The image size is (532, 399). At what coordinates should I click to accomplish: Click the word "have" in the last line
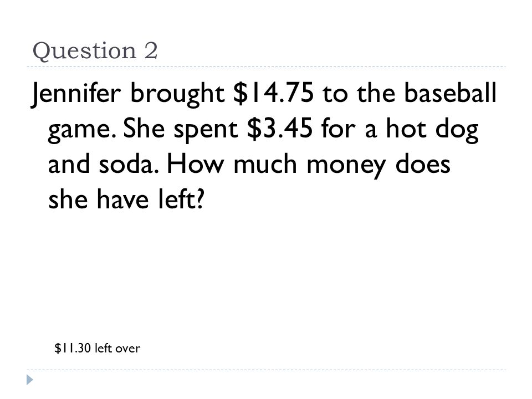[x=123, y=199]
